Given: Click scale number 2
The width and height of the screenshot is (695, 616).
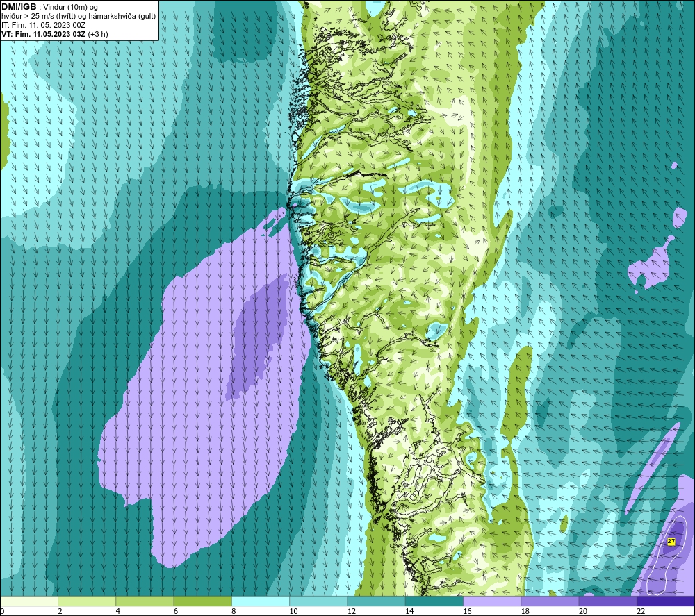Looking at the screenshot, I should point(60,611).
